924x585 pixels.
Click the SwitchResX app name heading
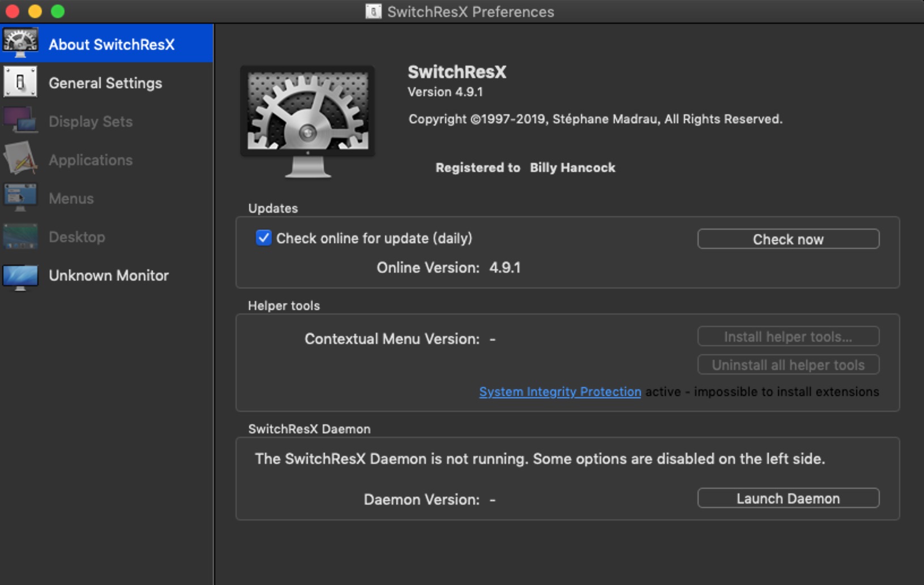point(457,72)
